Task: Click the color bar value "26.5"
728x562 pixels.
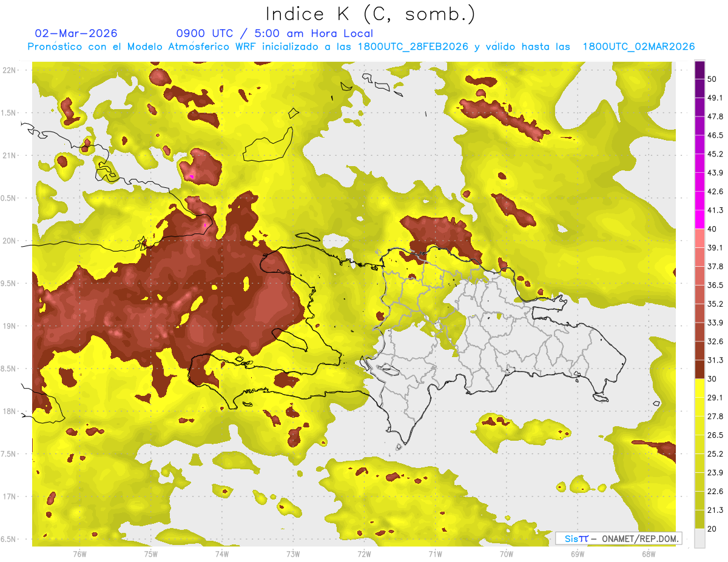Action: click(x=715, y=435)
